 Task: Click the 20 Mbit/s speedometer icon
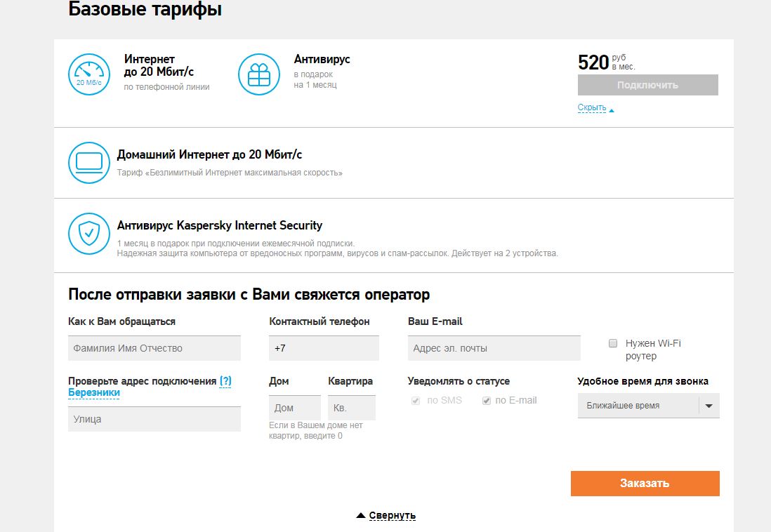(89, 74)
